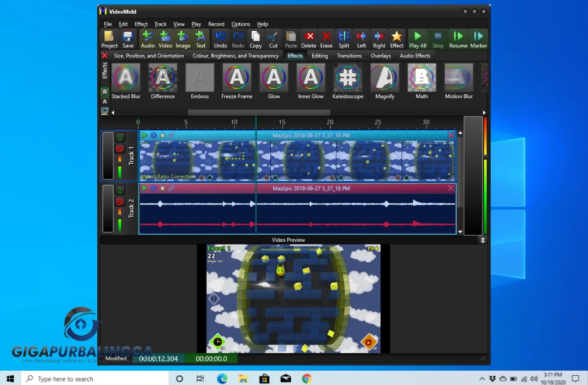Select the Stacked Blur effect
588x385 pixels.
coord(126,81)
